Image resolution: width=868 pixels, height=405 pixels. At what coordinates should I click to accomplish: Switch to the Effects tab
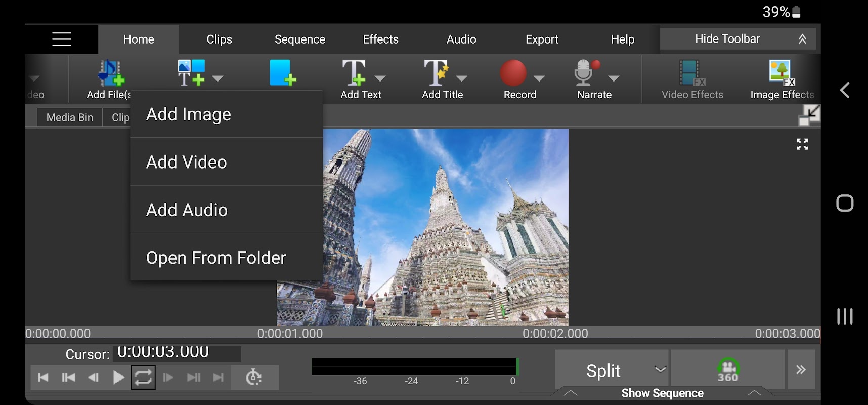pyautogui.click(x=380, y=39)
